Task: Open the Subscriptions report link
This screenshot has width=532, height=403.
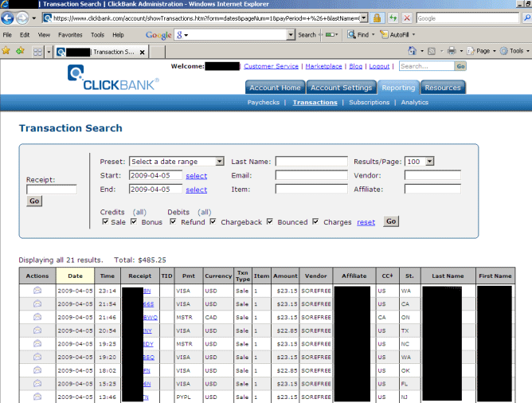Action: 370,102
